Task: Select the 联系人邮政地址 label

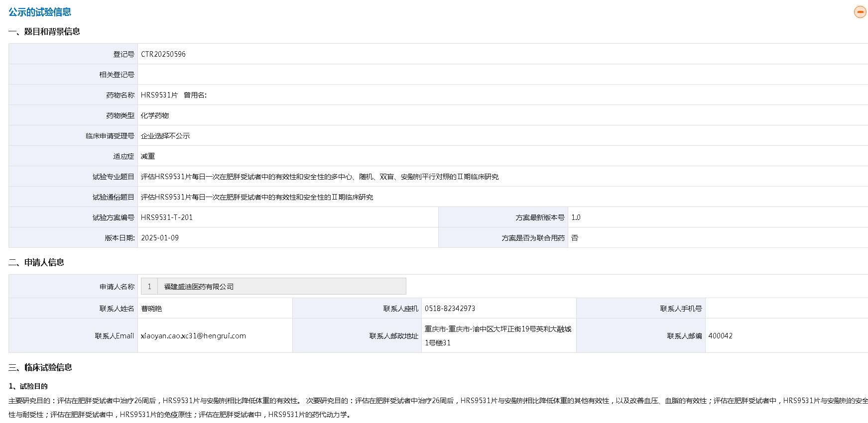Action: point(394,336)
